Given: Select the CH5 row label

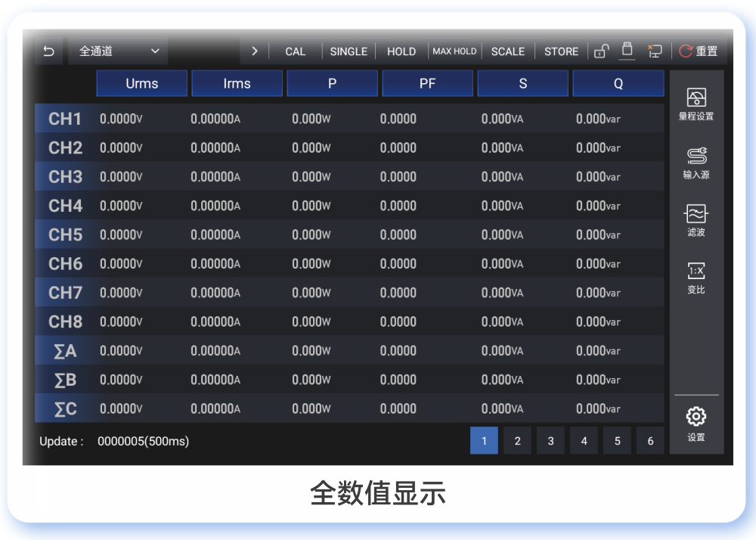Looking at the screenshot, I should point(65,235).
